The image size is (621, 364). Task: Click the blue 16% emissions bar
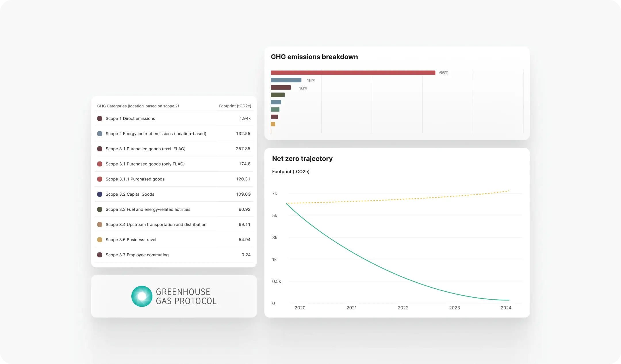(286, 80)
